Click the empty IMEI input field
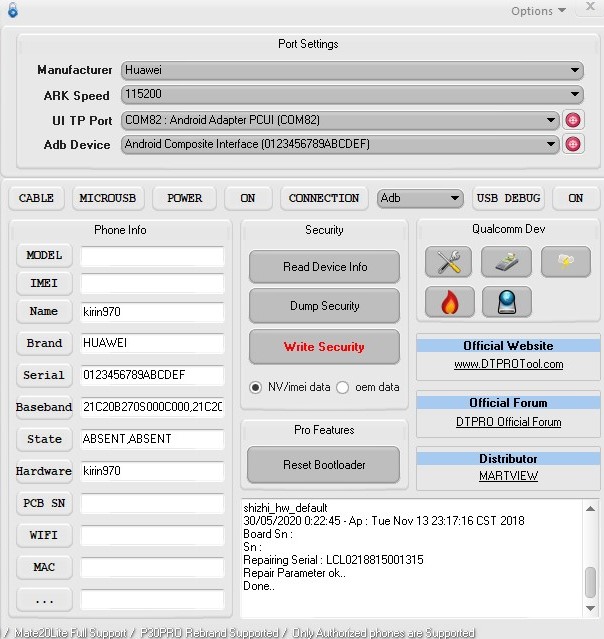This screenshot has width=604, height=639. 152,284
